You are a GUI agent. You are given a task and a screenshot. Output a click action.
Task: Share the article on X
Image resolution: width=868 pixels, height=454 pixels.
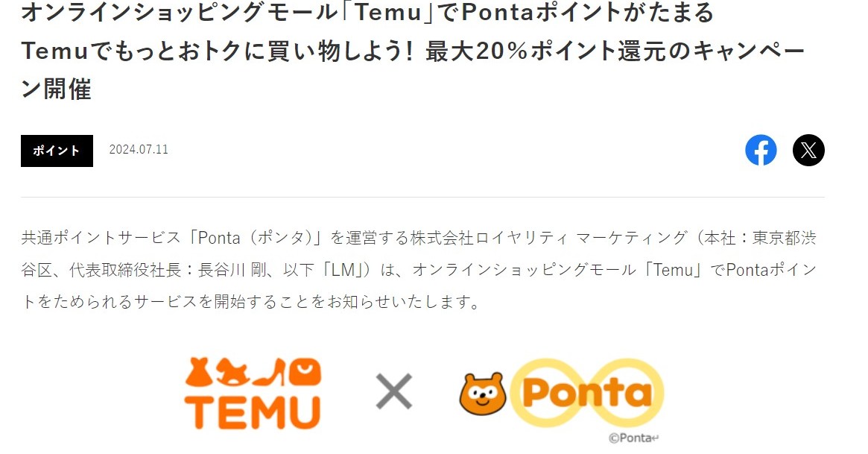(808, 150)
